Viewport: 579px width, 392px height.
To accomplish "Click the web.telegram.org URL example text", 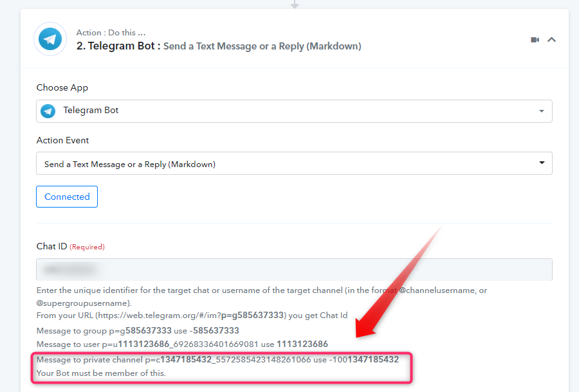I will point(191,316).
